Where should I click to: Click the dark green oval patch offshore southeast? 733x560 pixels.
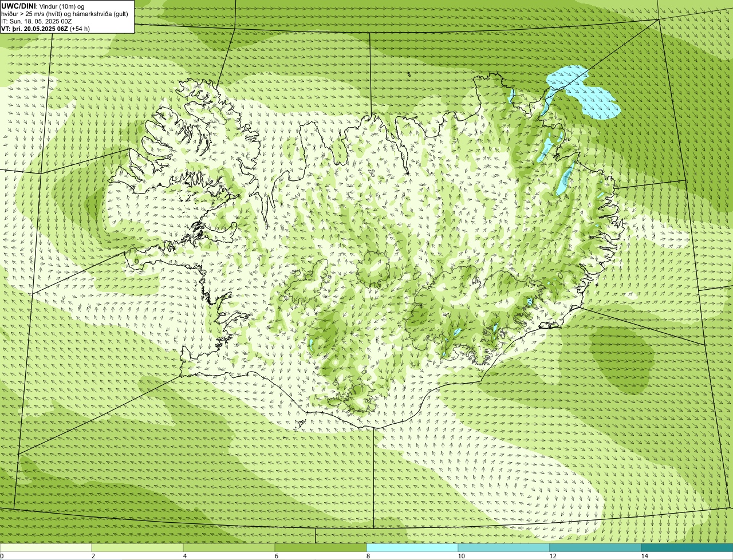(x=621, y=360)
